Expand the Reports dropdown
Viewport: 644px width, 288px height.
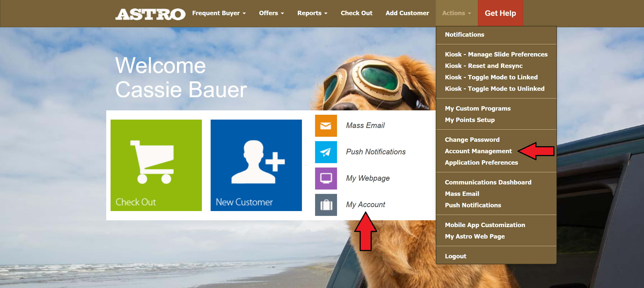(x=312, y=13)
